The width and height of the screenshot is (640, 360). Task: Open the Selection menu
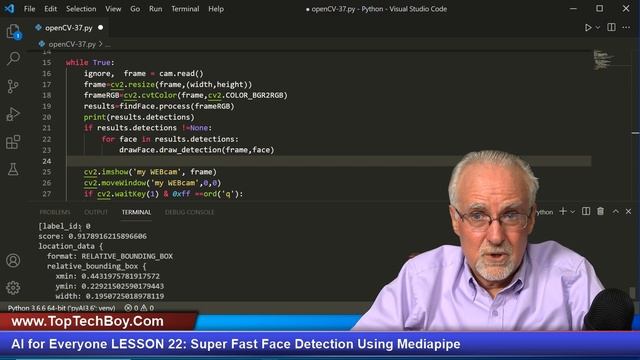81,9
